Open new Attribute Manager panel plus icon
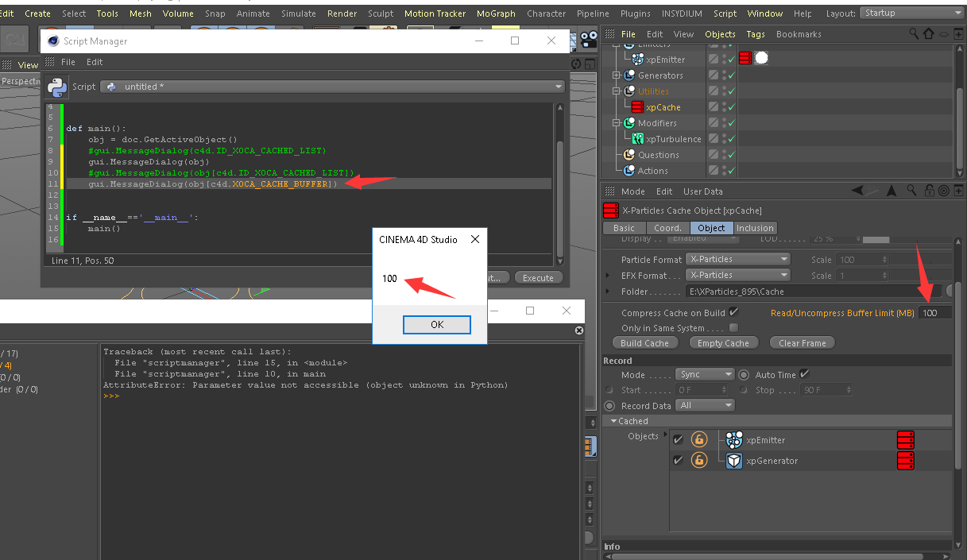Image resolution: width=967 pixels, height=560 pixels. pyautogui.click(x=957, y=191)
